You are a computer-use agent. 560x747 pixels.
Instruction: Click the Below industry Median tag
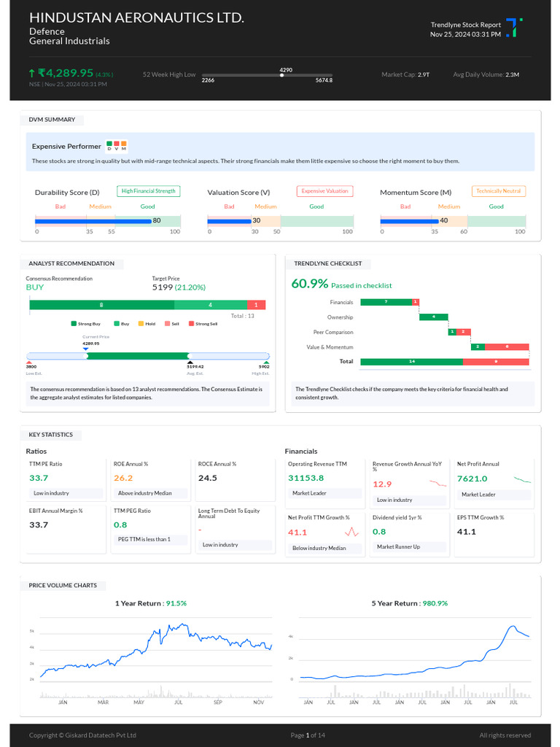pyautogui.click(x=324, y=549)
